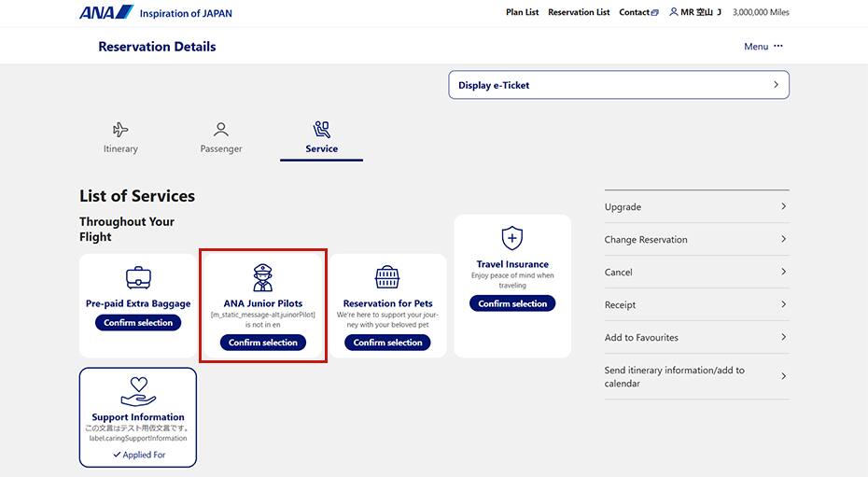Click the Travel Insurance shield icon
This screenshot has height=477, width=868.
tap(512, 238)
